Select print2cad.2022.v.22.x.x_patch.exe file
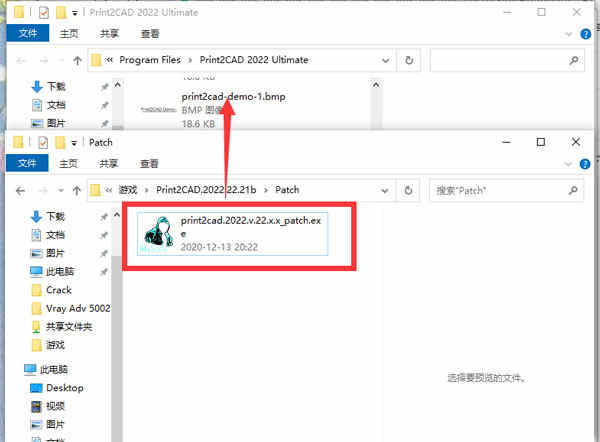600x442 pixels. (x=232, y=234)
